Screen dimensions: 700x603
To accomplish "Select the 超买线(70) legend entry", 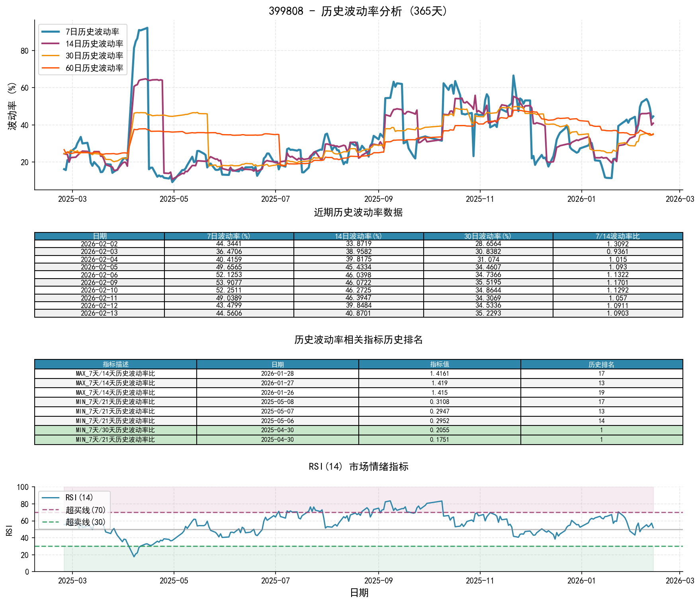I will 85,510.
